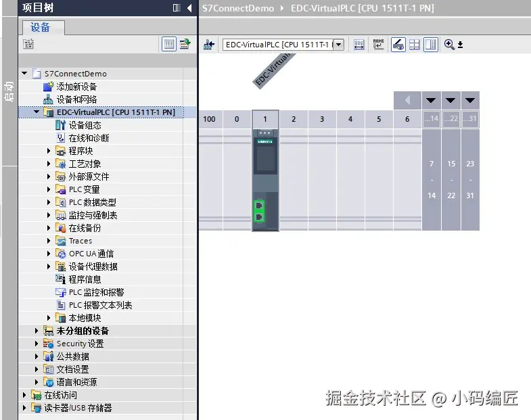Image resolution: width=531 pixels, height=420 pixels.
Task: Expand the slot group ...14 arrow
Action: 431,100
